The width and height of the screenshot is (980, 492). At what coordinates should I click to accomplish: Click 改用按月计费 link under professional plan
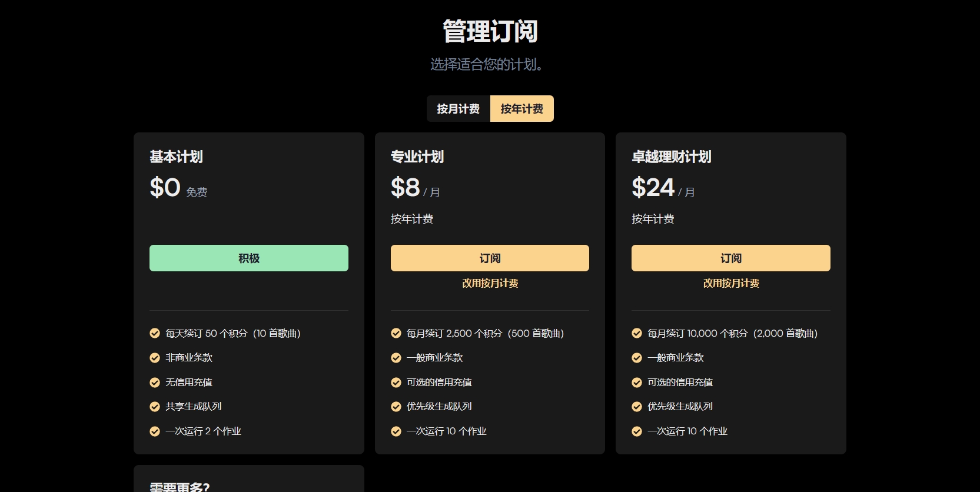(x=490, y=283)
